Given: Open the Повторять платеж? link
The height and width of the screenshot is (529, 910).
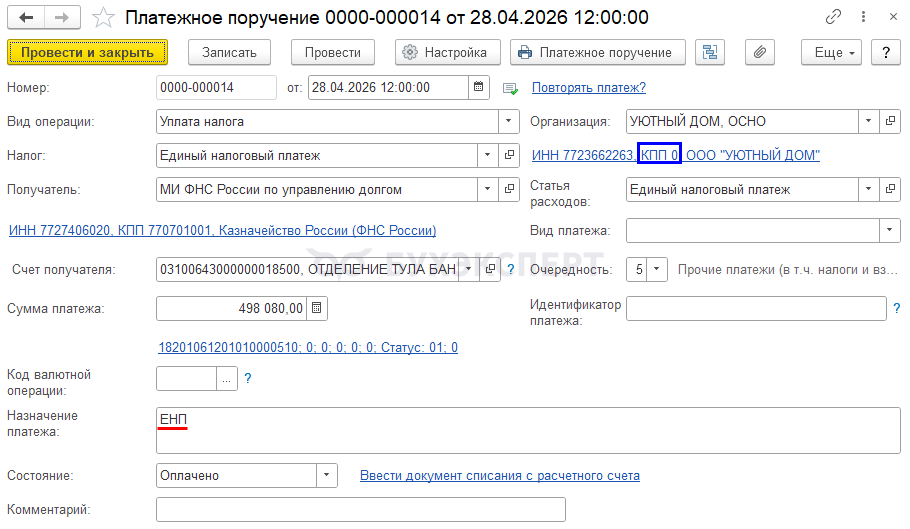Looking at the screenshot, I should [x=588, y=88].
